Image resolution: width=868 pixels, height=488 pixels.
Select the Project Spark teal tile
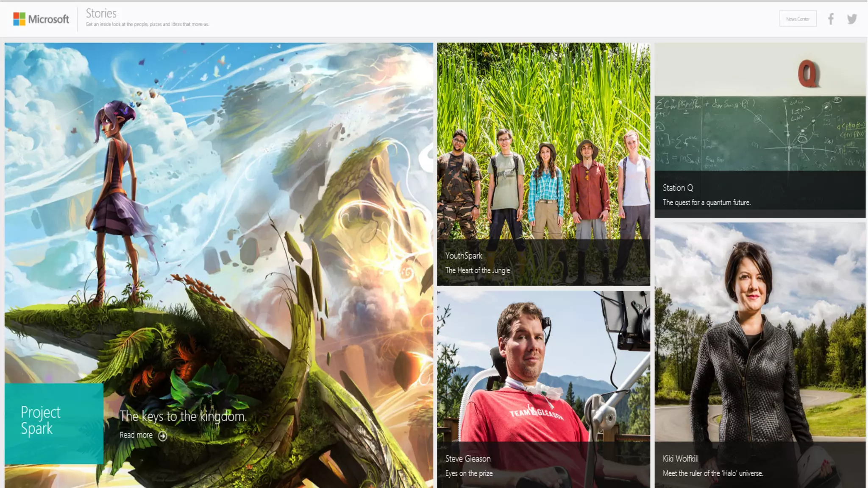point(54,423)
